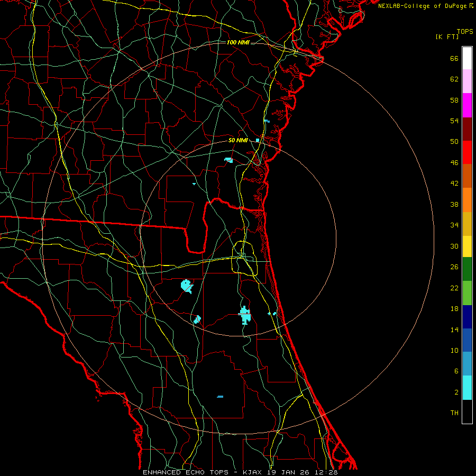Click the medium blue legend swatch

[x=467, y=340]
